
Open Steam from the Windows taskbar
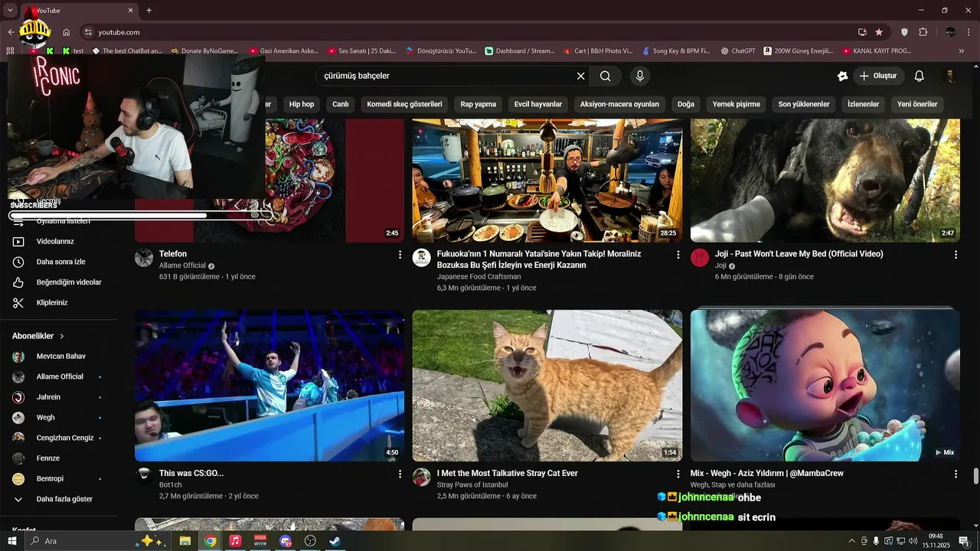335,541
